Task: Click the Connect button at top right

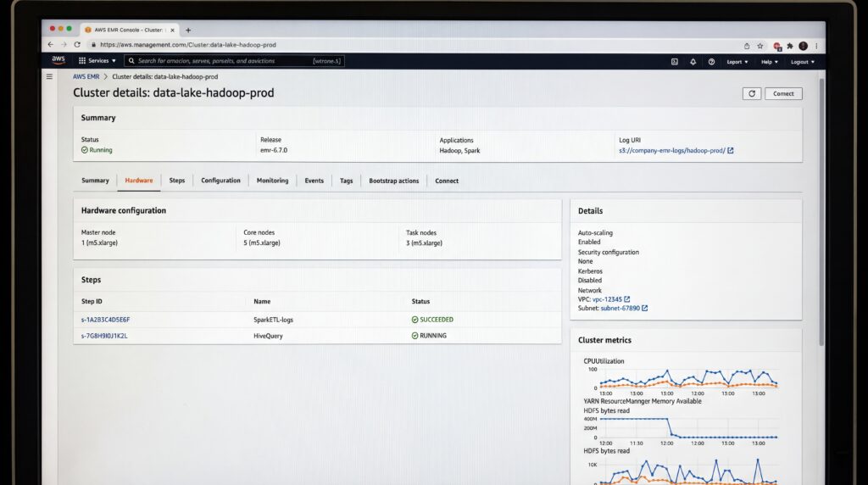Action: (783, 93)
